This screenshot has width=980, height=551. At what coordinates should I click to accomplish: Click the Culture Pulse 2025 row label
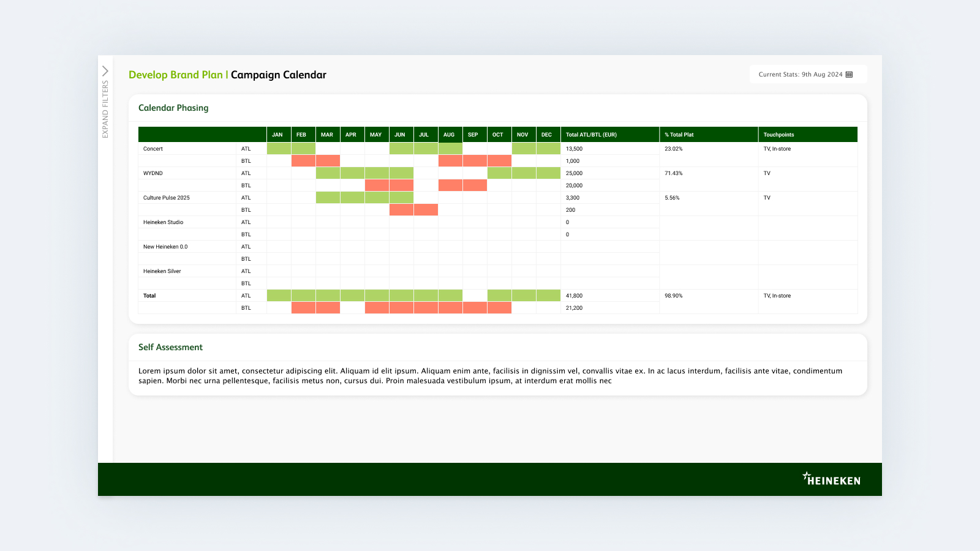point(166,197)
